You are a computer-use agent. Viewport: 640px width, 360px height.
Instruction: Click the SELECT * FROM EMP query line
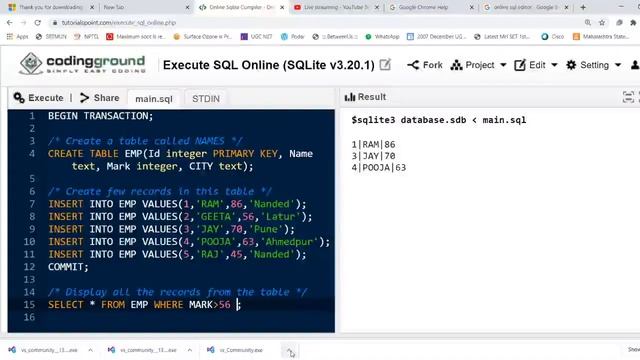coord(144,304)
